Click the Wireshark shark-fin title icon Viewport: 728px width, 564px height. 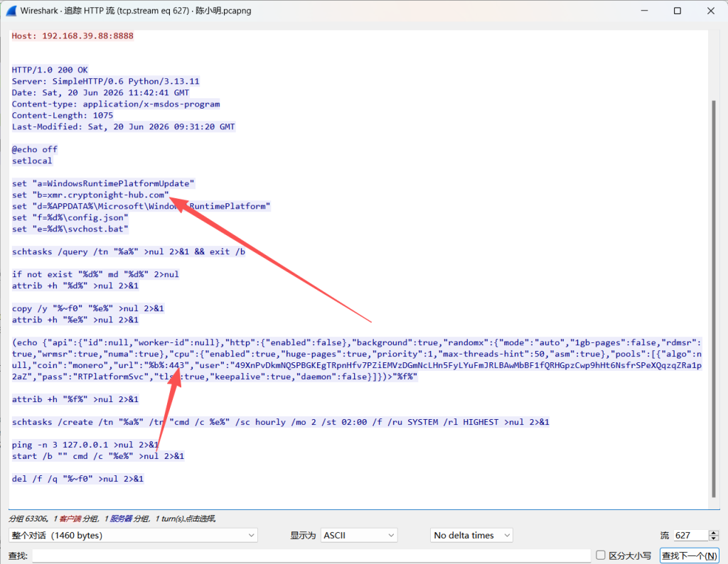pyautogui.click(x=11, y=11)
